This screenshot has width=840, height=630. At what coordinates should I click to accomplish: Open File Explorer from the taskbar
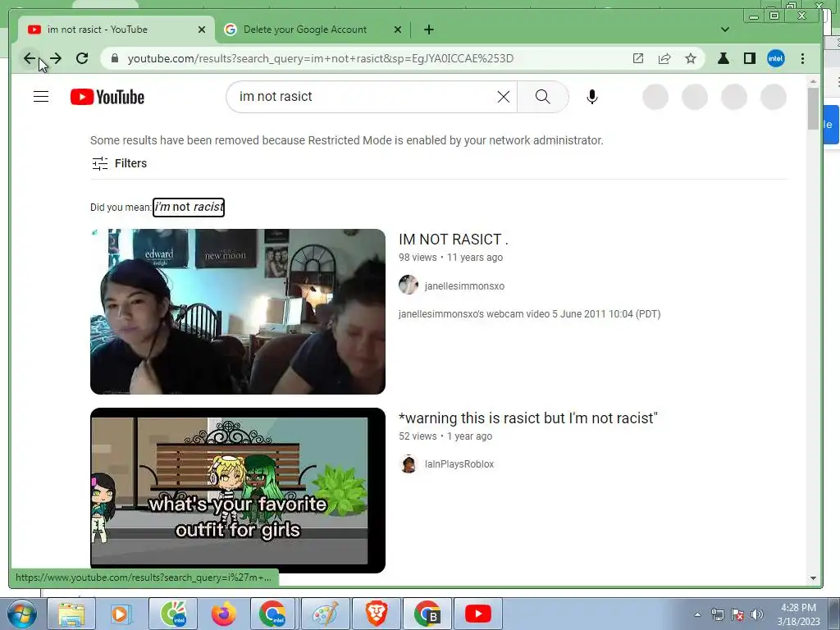[71, 614]
